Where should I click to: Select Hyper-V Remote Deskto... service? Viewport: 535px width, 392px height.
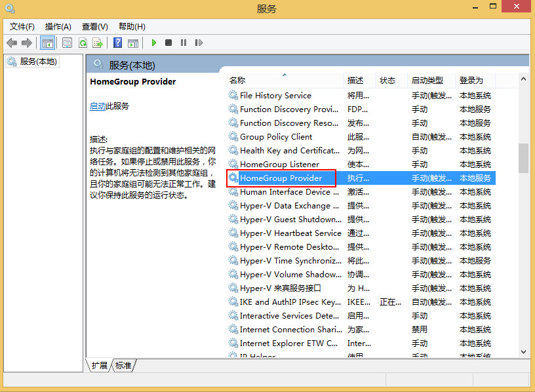pos(361,246)
